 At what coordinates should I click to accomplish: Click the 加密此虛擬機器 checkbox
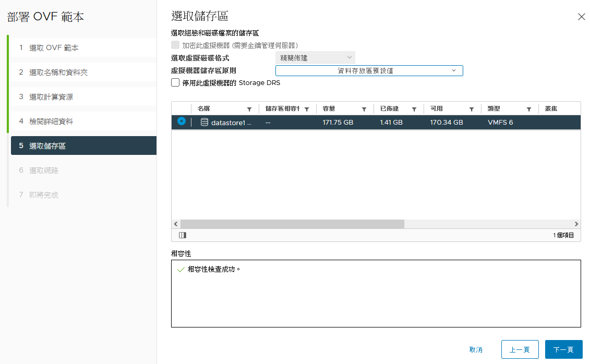[x=175, y=45]
